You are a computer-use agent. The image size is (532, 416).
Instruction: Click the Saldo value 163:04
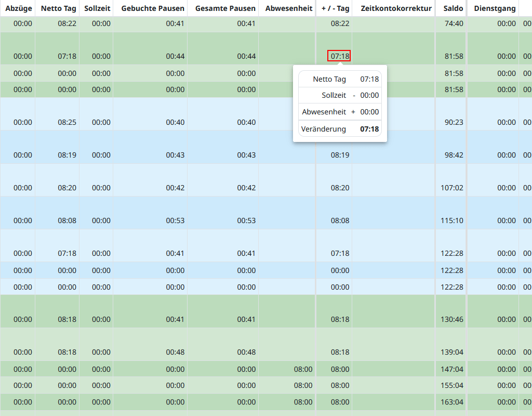coord(451,402)
